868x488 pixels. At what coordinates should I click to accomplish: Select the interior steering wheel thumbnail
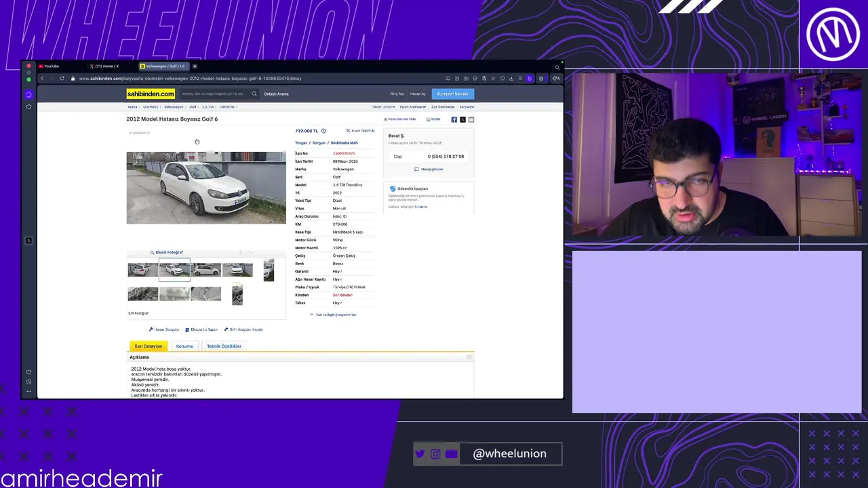(142, 294)
